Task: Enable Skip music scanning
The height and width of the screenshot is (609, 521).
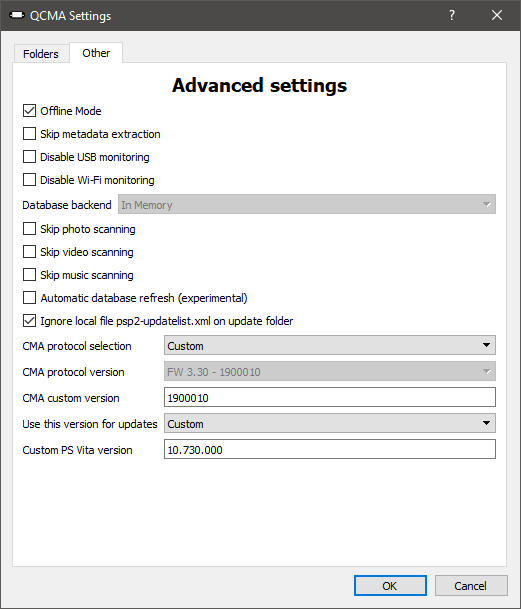Action: click(x=30, y=275)
